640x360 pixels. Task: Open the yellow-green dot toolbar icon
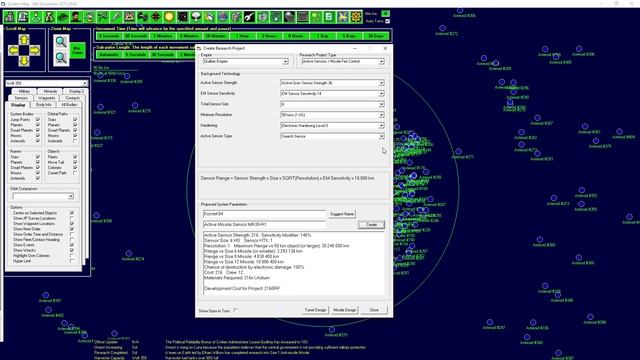click(316, 17)
